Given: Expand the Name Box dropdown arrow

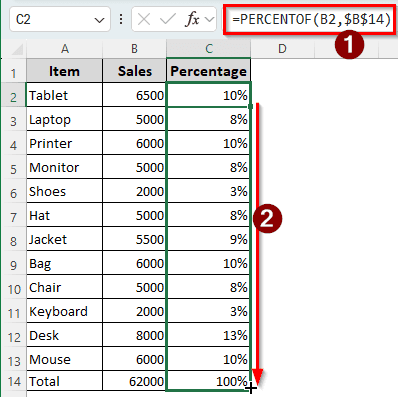Looking at the screenshot, I should coord(99,20).
